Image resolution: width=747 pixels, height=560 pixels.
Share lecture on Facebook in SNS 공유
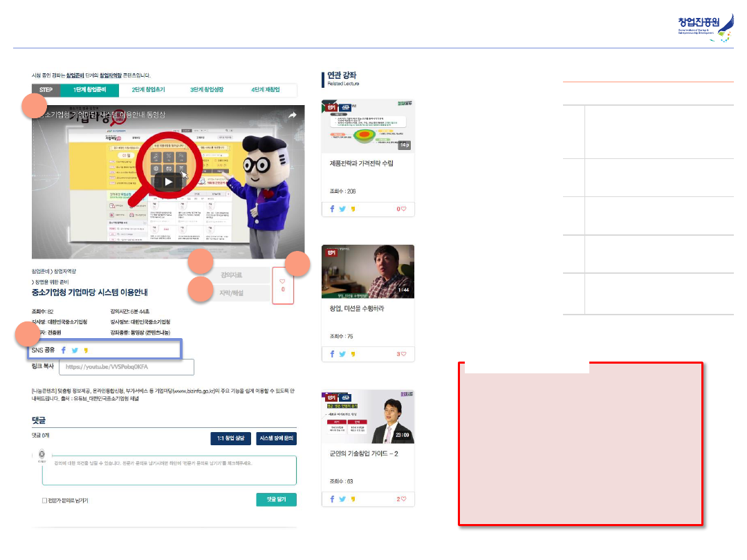point(64,351)
